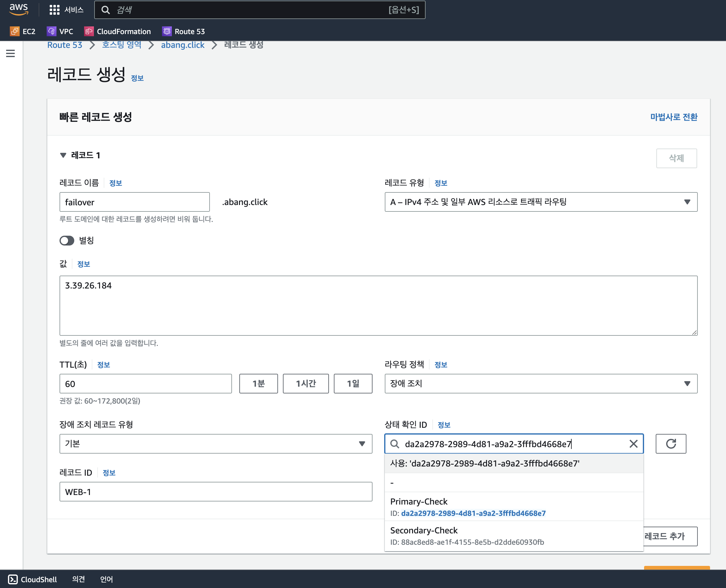Switch to wizard via 마법사로 전환 link
Screen dimensions: 726x588
pos(674,117)
